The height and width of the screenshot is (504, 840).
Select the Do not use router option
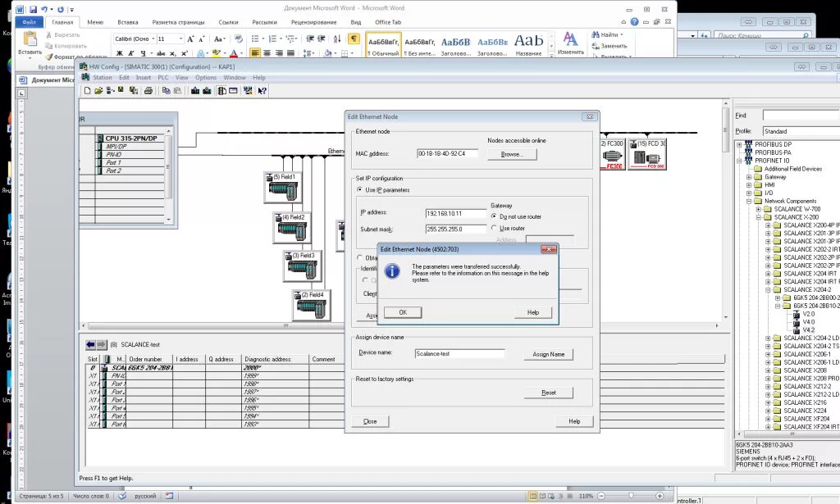pos(494,216)
